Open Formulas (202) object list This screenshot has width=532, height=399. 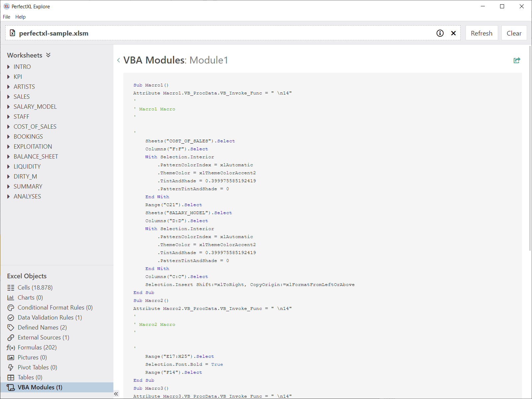[37, 347]
